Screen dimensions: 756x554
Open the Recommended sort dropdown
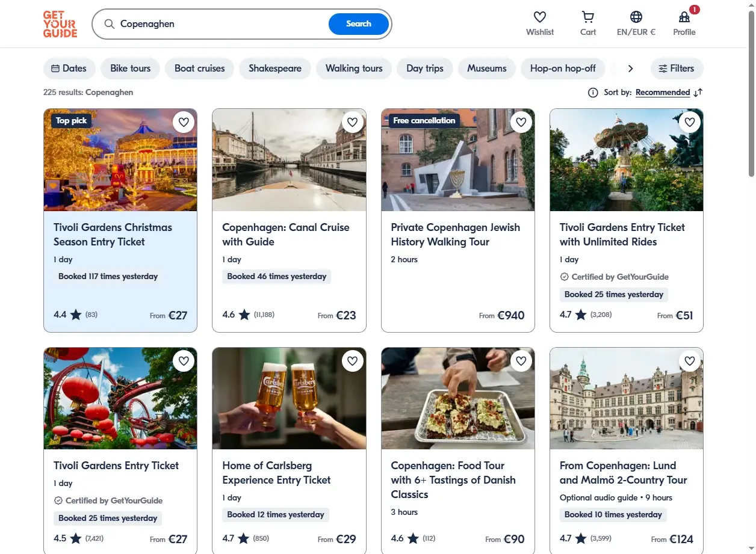663,93
